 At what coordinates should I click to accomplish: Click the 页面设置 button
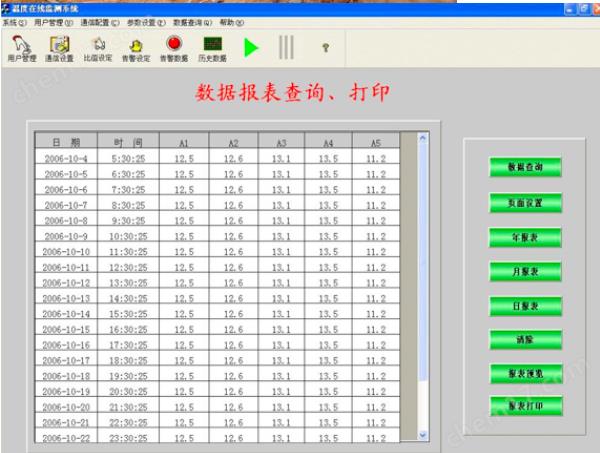pyautogui.click(x=525, y=202)
